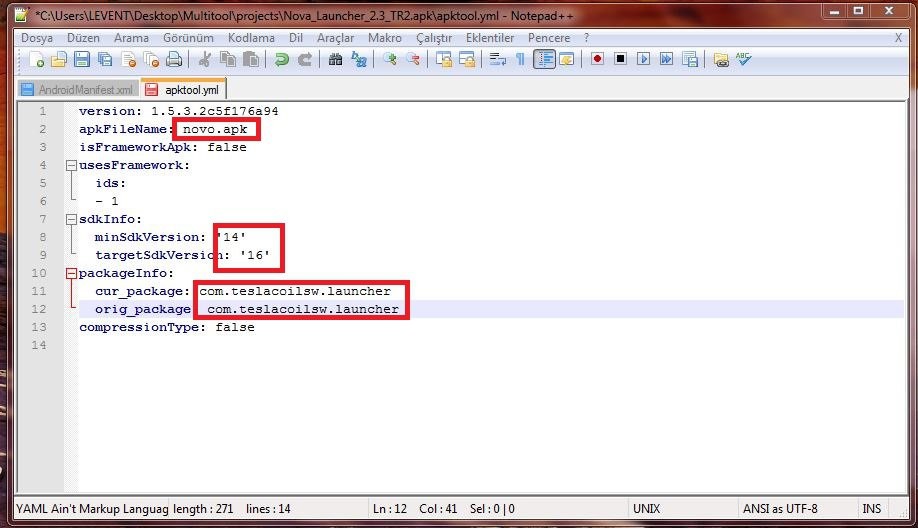Click the Print icon
This screenshot has height=528, width=918.
coord(174,59)
